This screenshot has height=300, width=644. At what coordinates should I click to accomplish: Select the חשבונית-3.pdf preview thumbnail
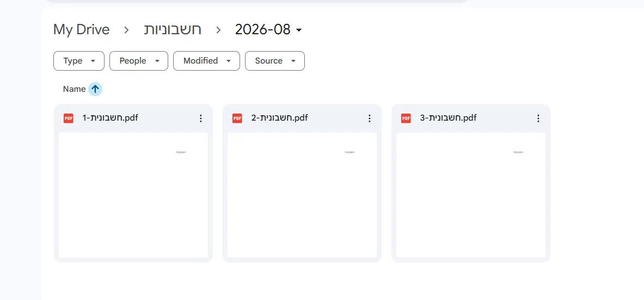click(471, 195)
